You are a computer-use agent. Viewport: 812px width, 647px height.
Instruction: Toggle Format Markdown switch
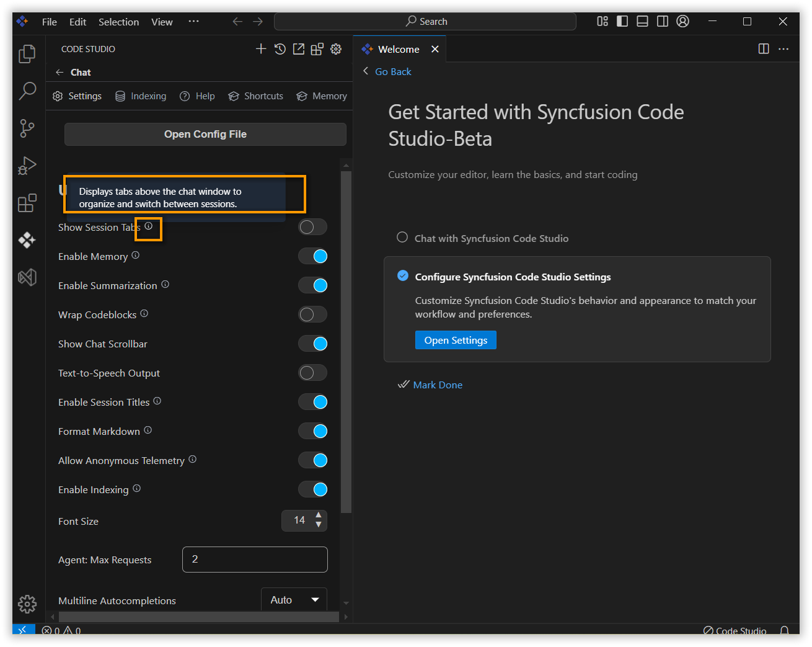(x=312, y=431)
